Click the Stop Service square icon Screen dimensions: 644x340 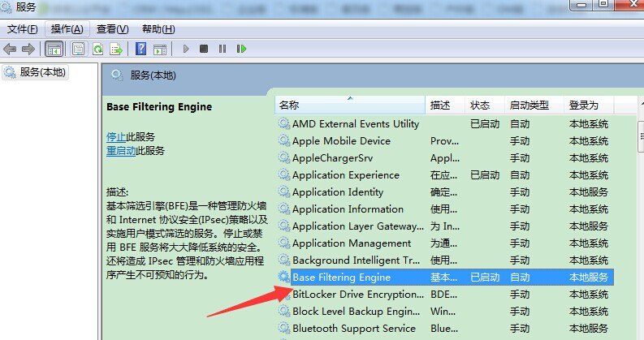pyautogui.click(x=204, y=49)
